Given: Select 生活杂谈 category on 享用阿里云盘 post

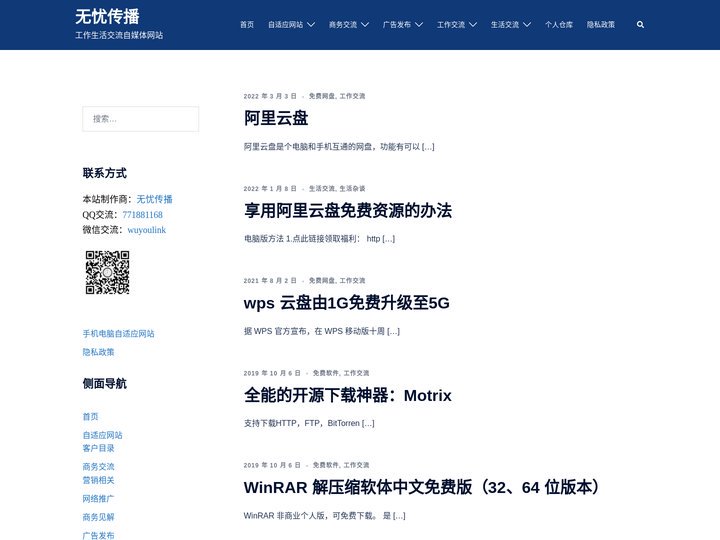Looking at the screenshot, I should tap(353, 188).
